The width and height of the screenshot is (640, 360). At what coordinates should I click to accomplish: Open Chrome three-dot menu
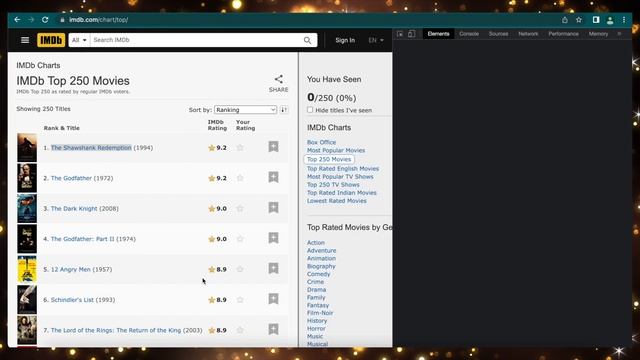624,20
